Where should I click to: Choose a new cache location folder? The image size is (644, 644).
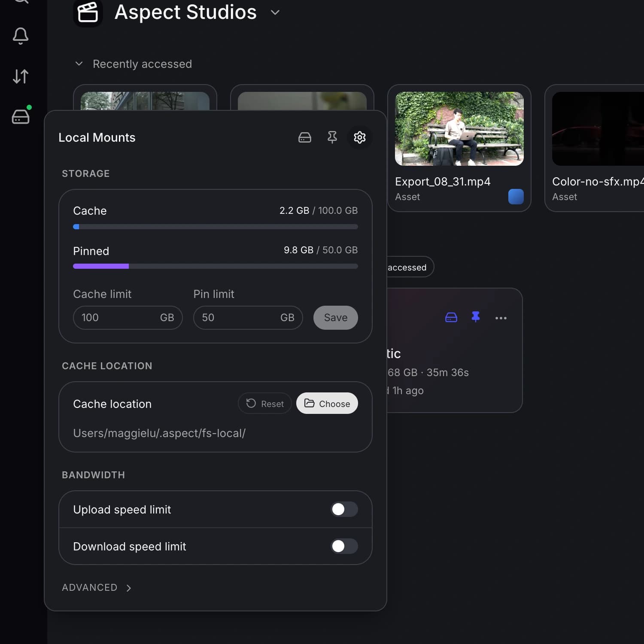(327, 404)
